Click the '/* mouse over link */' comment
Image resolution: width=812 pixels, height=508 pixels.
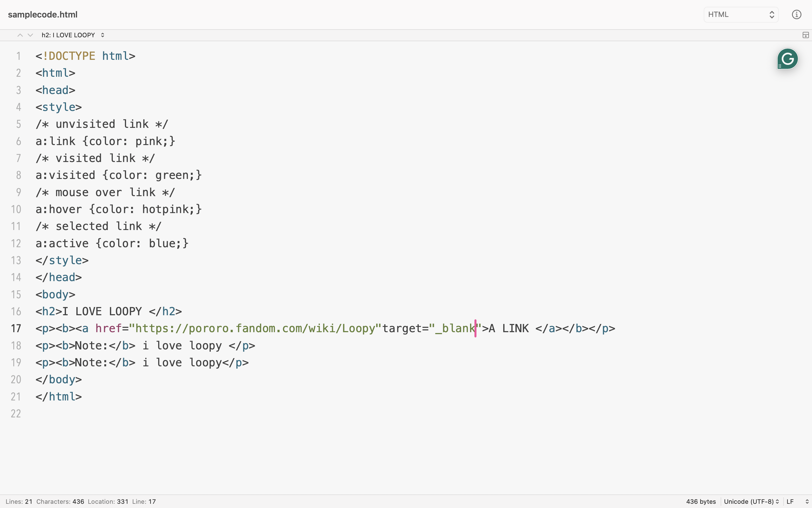(105, 192)
